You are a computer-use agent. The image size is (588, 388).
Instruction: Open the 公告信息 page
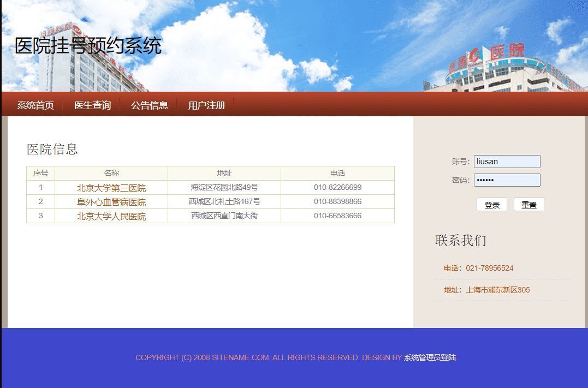point(149,105)
